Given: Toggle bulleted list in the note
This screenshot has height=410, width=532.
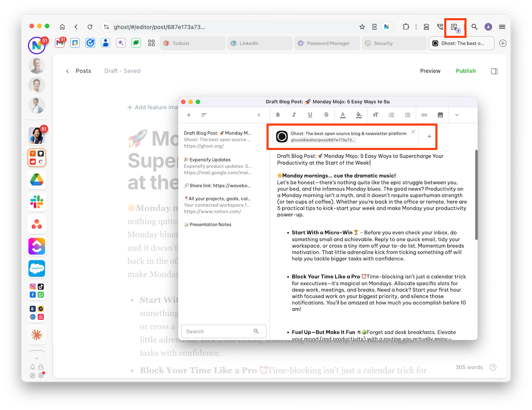Looking at the screenshot, I should click(x=407, y=115).
